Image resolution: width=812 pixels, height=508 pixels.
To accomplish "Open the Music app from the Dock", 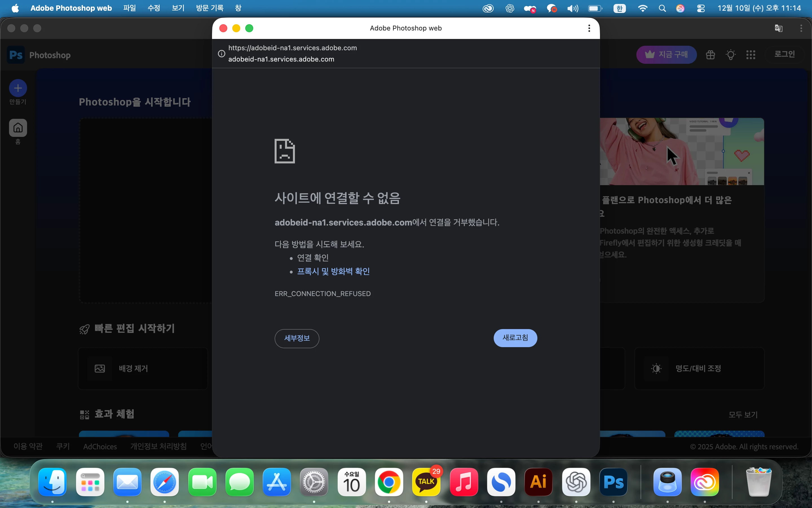I will pyautogui.click(x=464, y=482).
